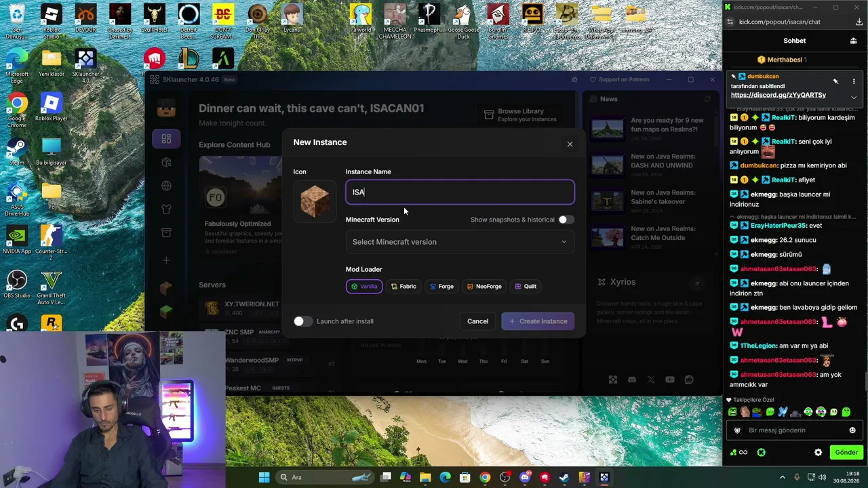The image size is (868, 488).
Task: Open the globe sidebar icon in SKlauncher
Action: point(166,186)
